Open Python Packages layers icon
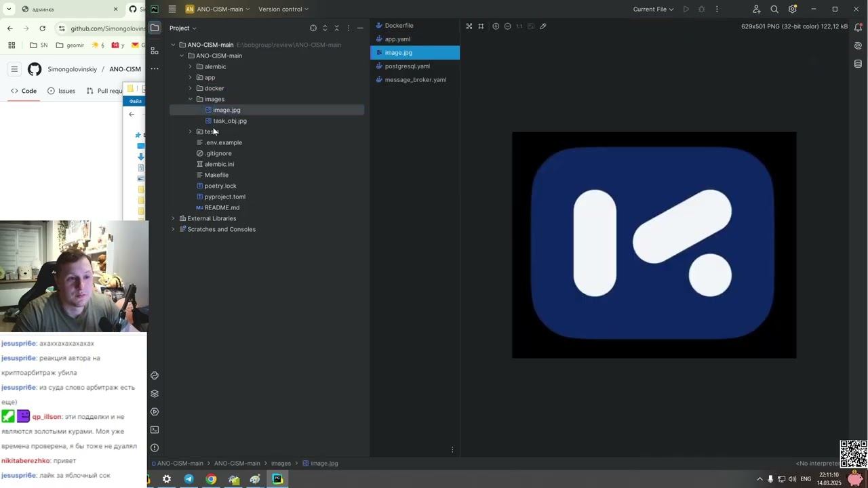868x488 pixels. click(x=155, y=394)
